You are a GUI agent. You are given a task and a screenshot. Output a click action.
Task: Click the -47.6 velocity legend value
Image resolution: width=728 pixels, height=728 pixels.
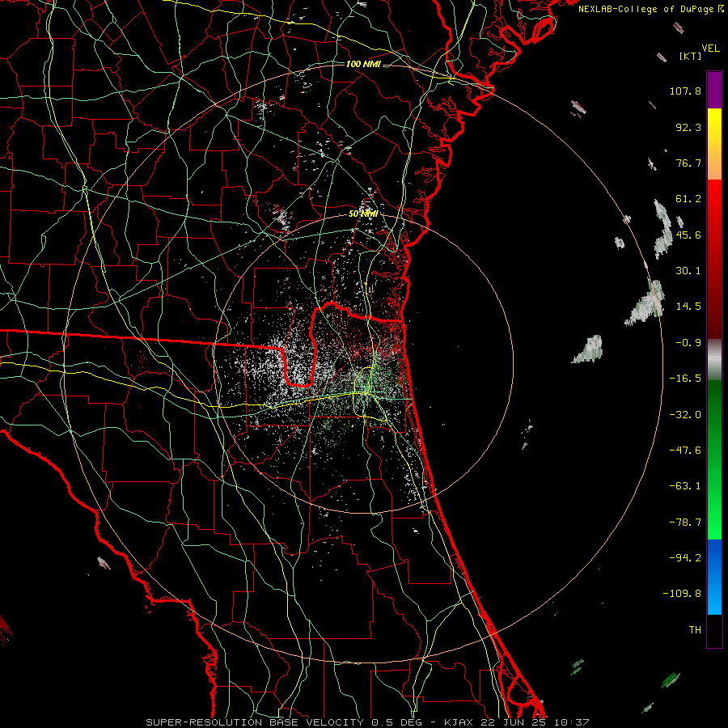click(x=685, y=451)
